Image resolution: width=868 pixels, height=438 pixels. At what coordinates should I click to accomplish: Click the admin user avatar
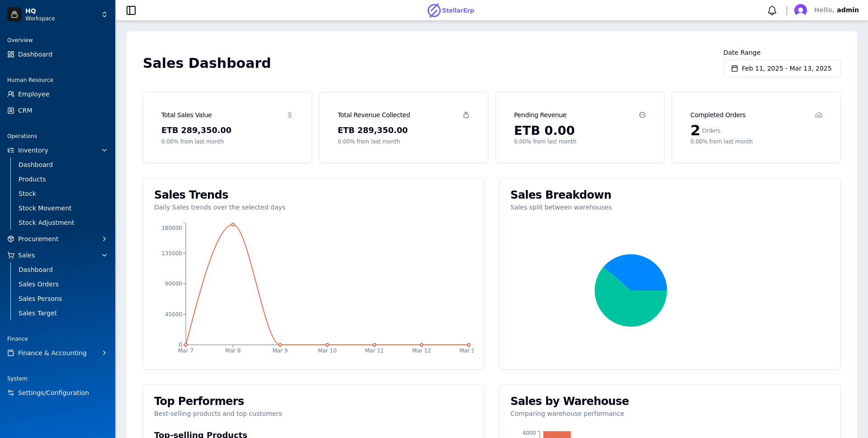[x=800, y=10]
